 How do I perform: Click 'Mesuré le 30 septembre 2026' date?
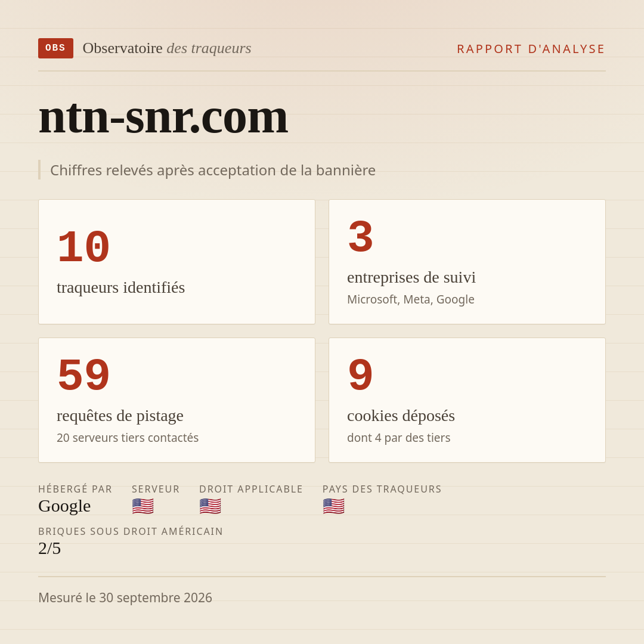coord(125,597)
